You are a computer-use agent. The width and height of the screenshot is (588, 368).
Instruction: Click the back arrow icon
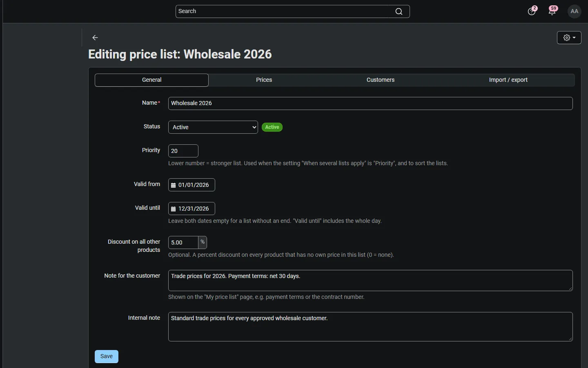pos(95,38)
